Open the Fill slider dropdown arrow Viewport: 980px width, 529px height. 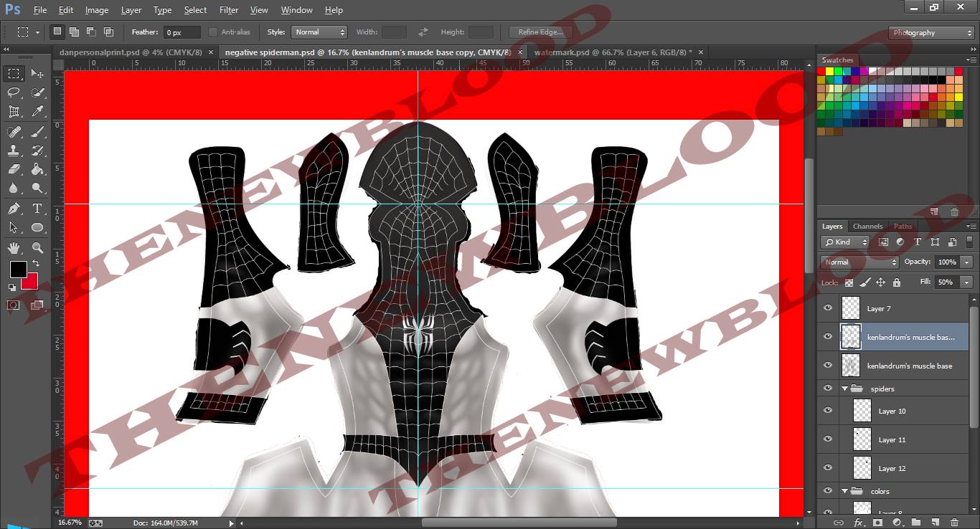(x=967, y=282)
